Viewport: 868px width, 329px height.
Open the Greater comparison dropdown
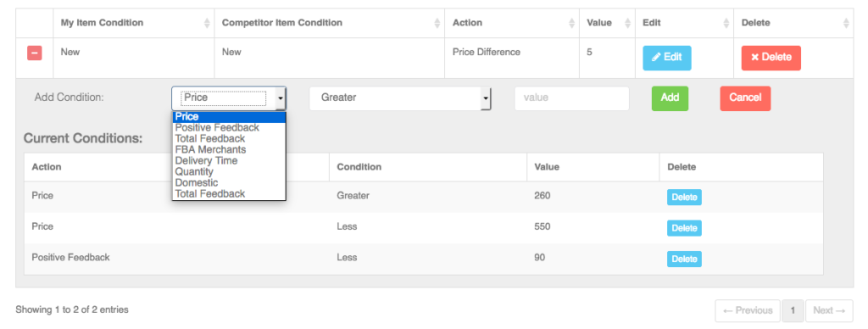click(x=400, y=98)
